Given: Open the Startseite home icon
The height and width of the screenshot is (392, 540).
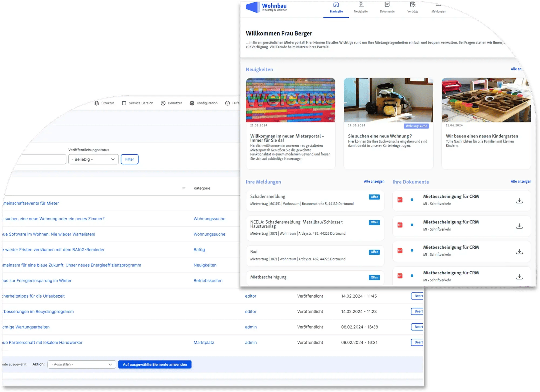Looking at the screenshot, I should point(336,5).
